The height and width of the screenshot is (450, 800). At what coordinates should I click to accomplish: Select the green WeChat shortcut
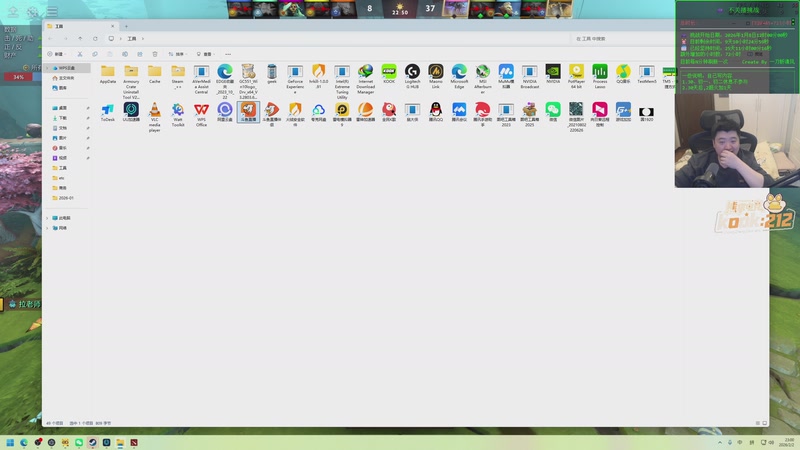click(x=553, y=112)
